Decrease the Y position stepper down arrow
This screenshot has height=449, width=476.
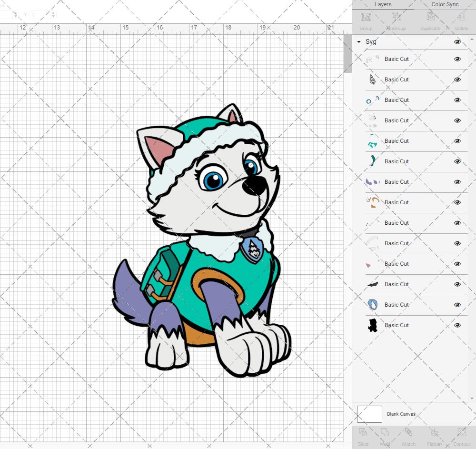[53, 16]
